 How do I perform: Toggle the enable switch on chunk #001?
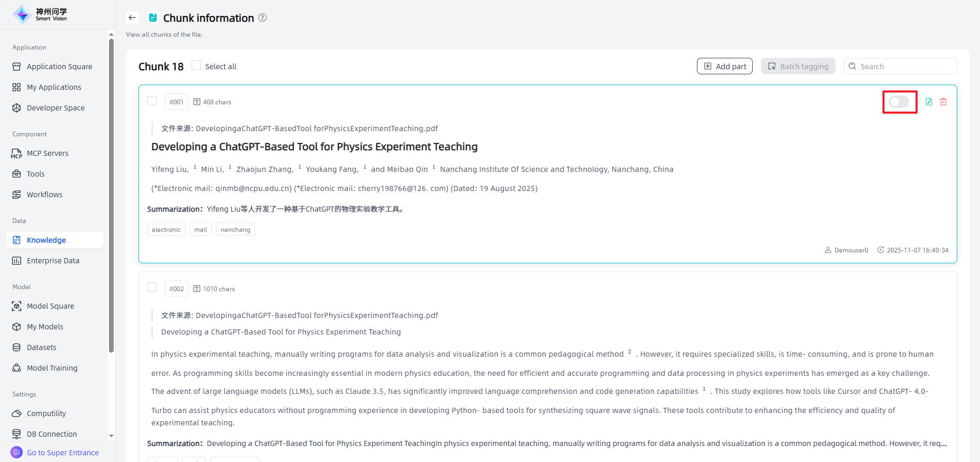[x=899, y=102]
